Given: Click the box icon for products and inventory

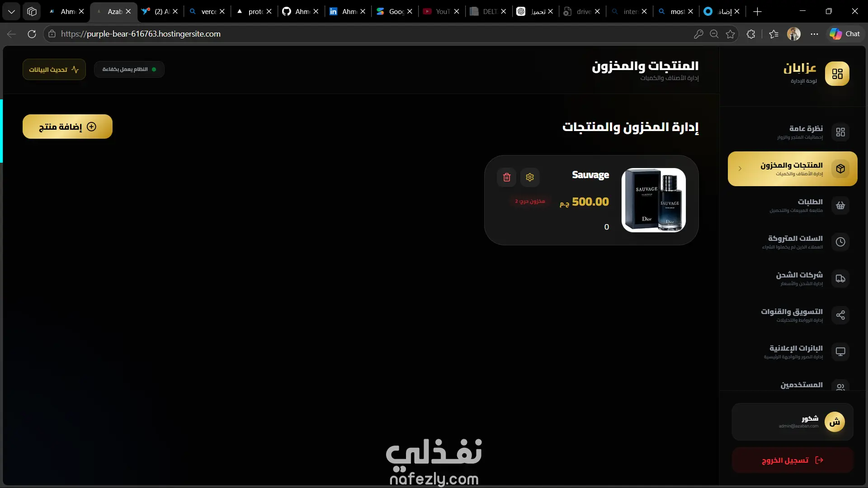Looking at the screenshot, I should pyautogui.click(x=840, y=169).
